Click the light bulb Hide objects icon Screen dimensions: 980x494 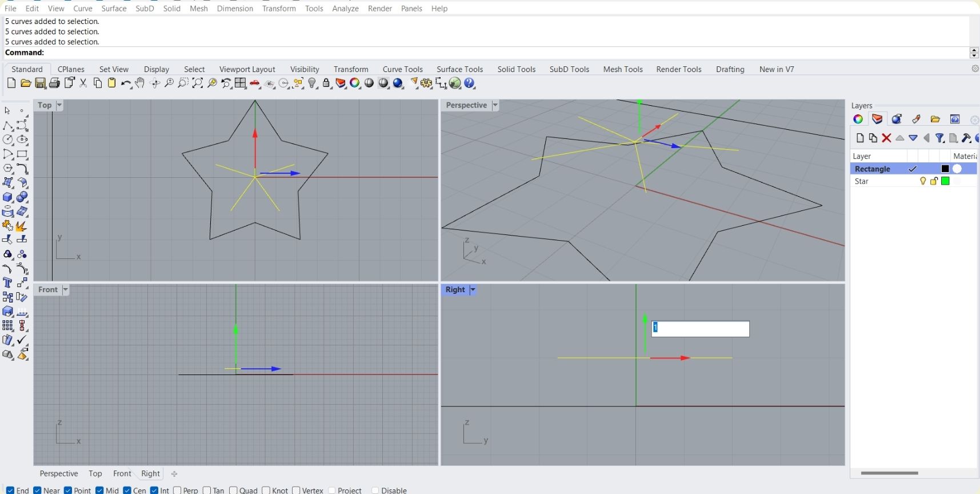coord(312,83)
